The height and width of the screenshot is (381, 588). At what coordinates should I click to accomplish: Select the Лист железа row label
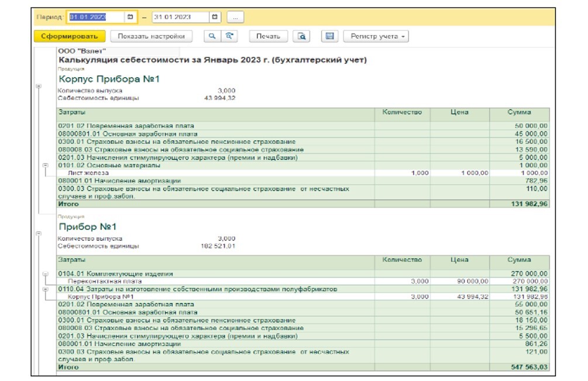88,173
